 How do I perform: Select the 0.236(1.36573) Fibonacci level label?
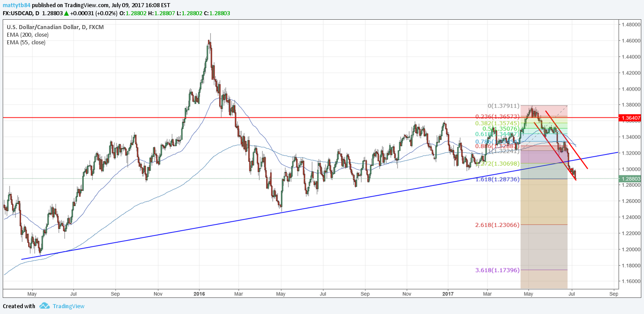pyautogui.click(x=497, y=116)
